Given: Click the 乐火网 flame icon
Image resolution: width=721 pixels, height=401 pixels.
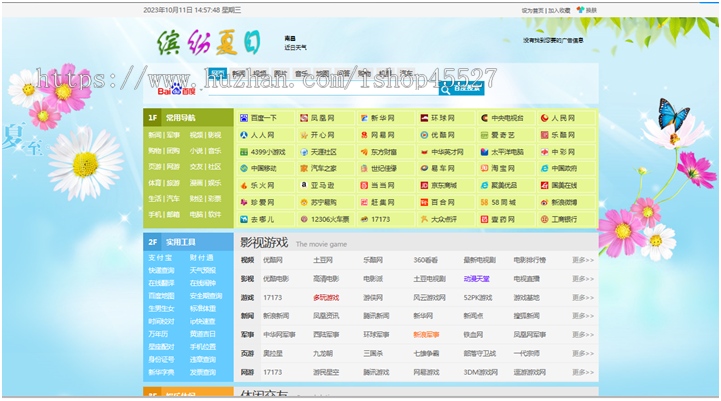Looking at the screenshot, I should coord(244,185).
